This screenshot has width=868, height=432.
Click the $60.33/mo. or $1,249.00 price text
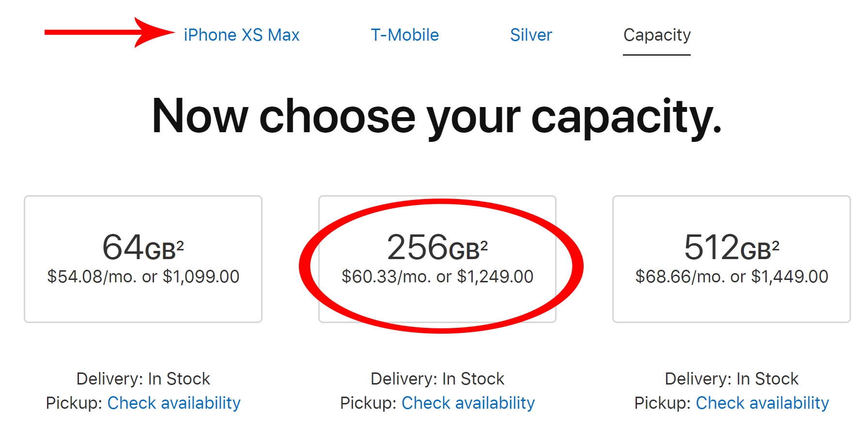point(437,277)
